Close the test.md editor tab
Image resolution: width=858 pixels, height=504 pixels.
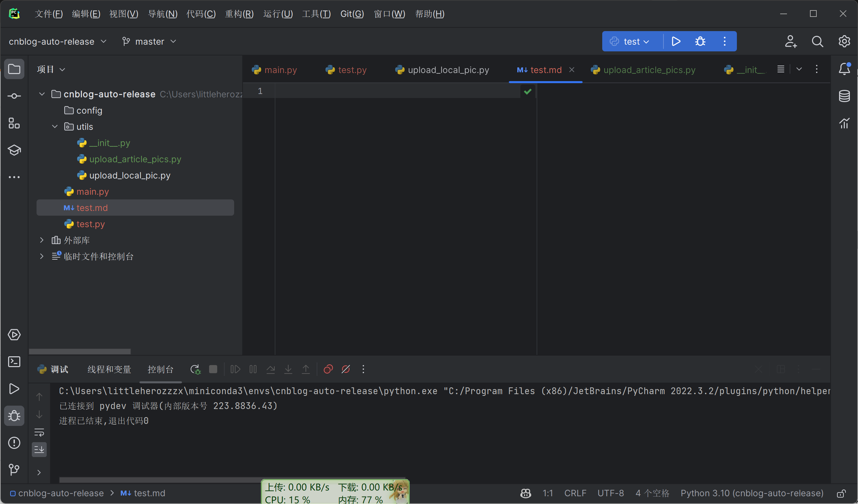tap(572, 70)
